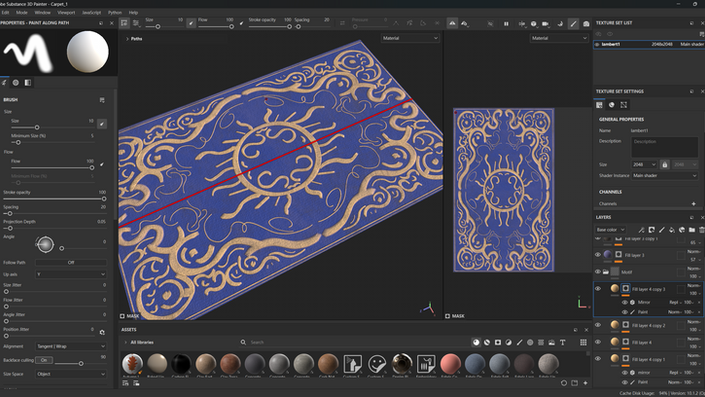The height and width of the screenshot is (397, 705).
Task: Hide the Motif folder layer
Action: [x=598, y=272]
